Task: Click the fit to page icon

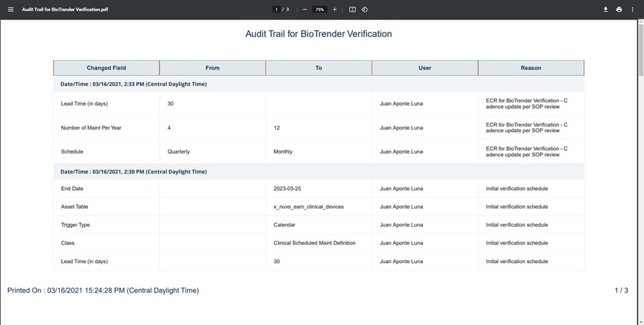Action: pos(352,10)
